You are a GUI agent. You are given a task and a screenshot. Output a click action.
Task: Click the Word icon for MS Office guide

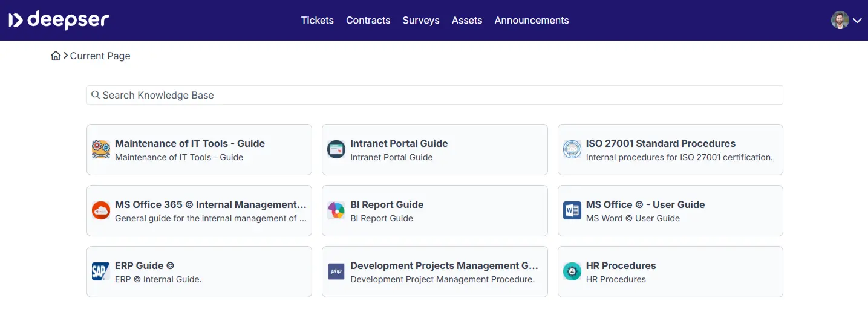click(x=572, y=210)
